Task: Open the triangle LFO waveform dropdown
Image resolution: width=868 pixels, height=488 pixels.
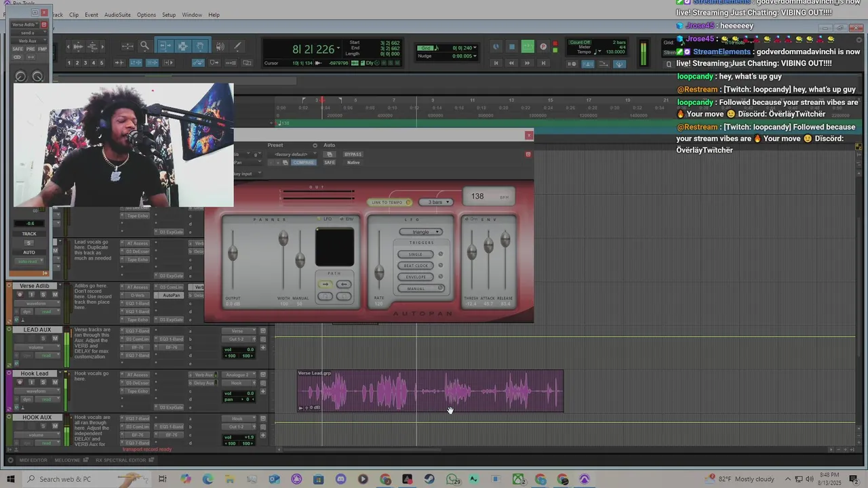Action: coord(420,232)
